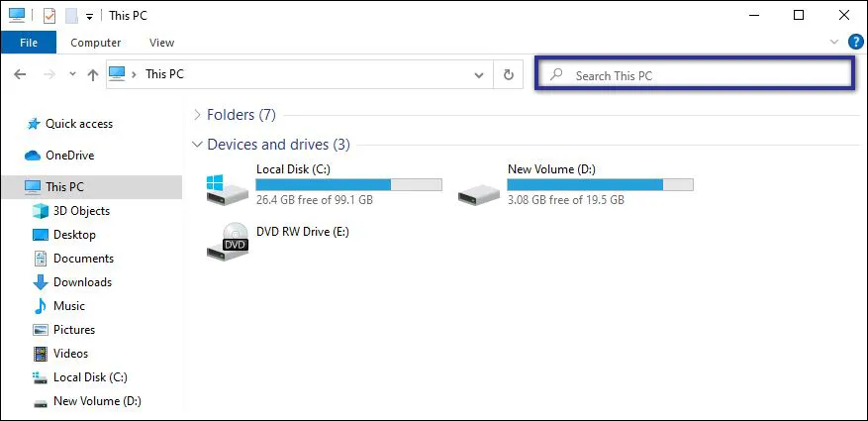Click the New Volume (D:) name in drives
This screenshot has height=421, width=868.
tap(551, 169)
